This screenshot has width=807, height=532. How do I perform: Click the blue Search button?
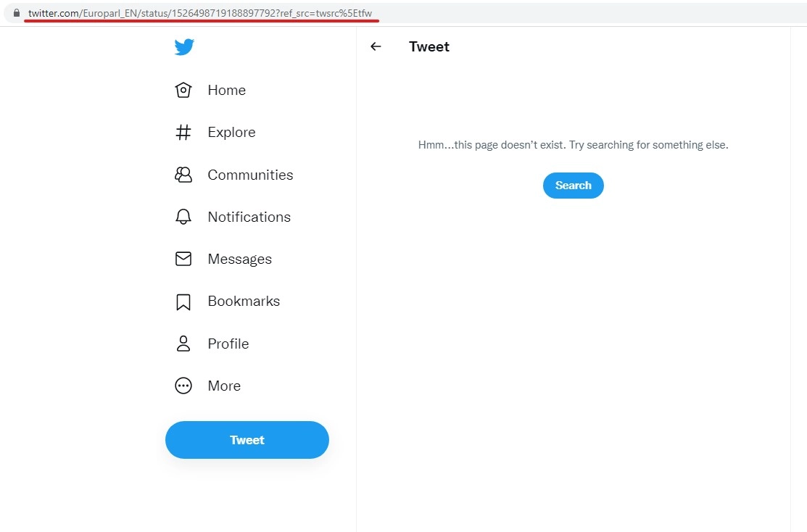pyautogui.click(x=574, y=186)
